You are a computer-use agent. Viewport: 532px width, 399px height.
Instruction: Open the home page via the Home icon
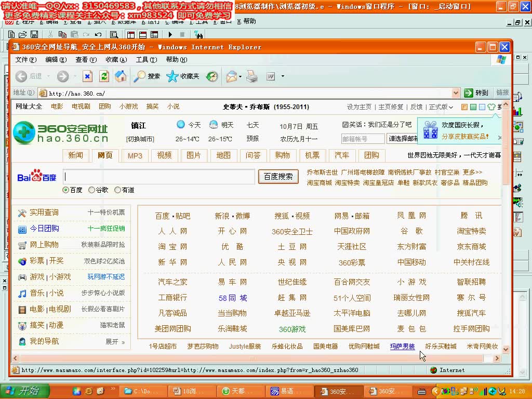[120, 76]
